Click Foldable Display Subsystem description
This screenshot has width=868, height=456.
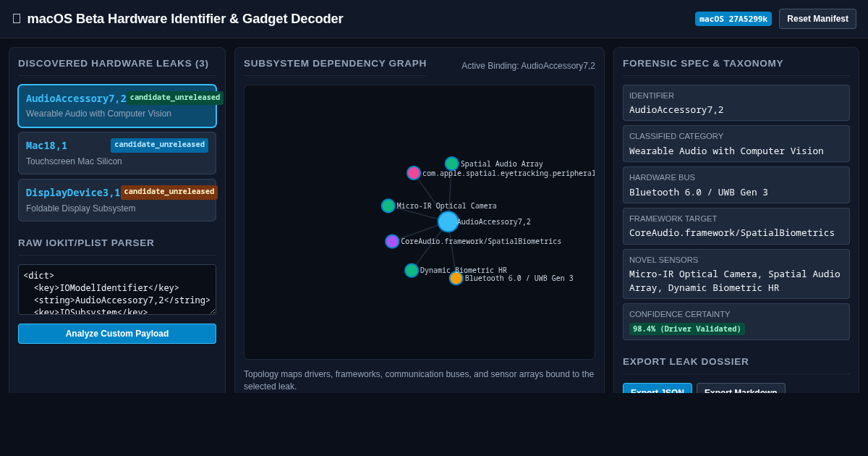80,208
